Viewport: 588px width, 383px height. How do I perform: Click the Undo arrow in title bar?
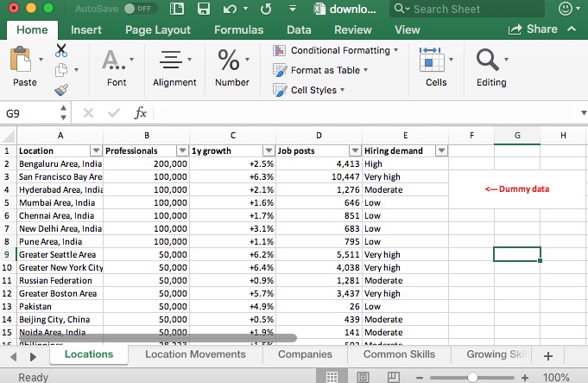pos(229,10)
